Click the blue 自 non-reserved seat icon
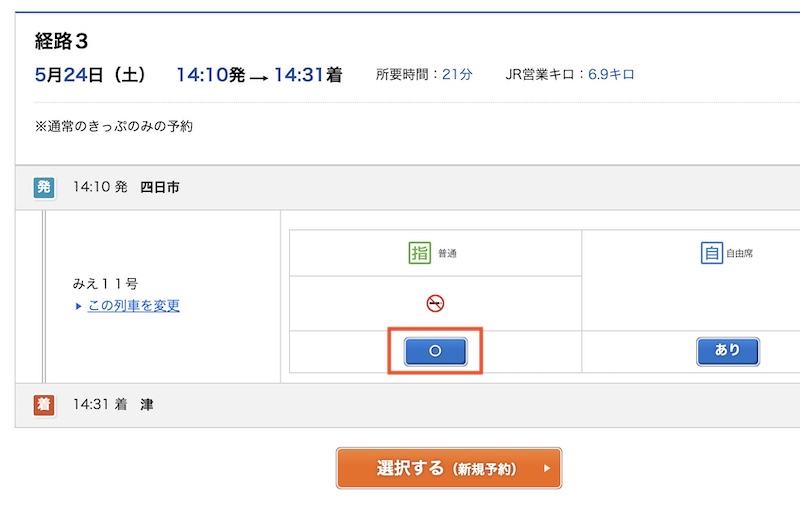The height and width of the screenshot is (512, 800). coord(712,253)
